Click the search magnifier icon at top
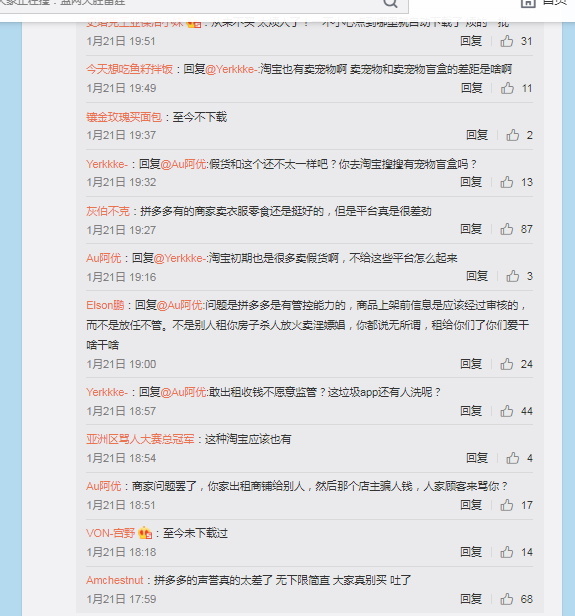575x616 pixels. [390, 4]
